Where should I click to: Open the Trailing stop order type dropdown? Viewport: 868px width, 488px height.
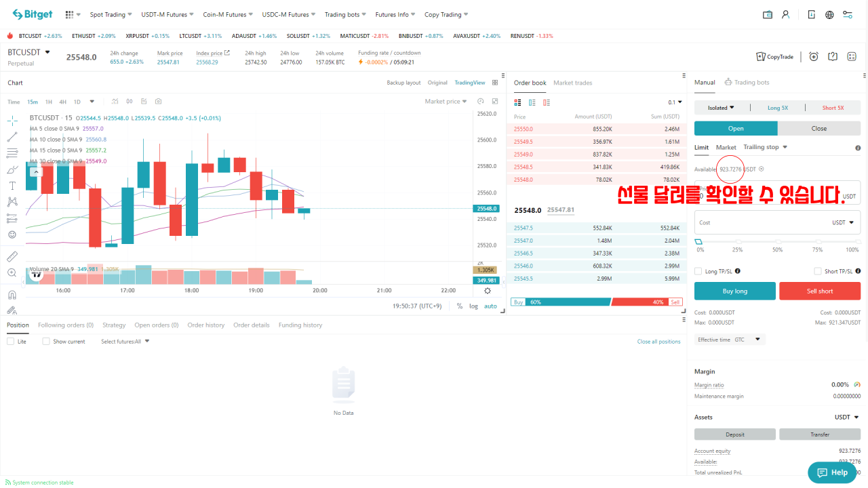[766, 147]
